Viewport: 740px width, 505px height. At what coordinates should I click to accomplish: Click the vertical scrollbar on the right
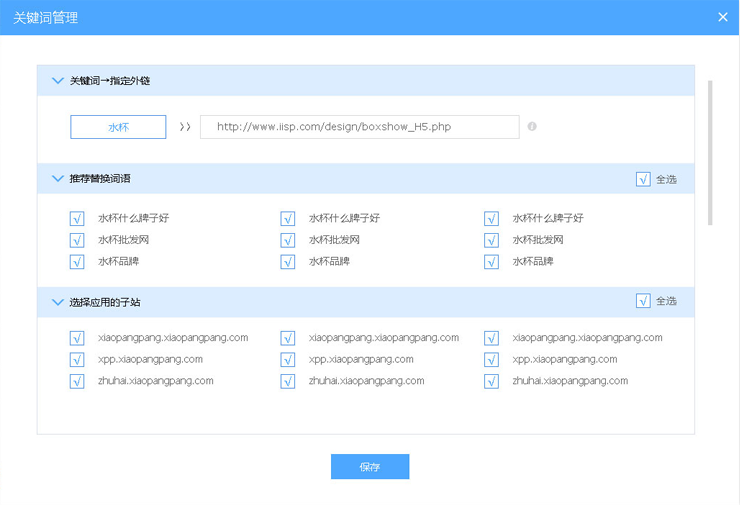pyautogui.click(x=710, y=150)
